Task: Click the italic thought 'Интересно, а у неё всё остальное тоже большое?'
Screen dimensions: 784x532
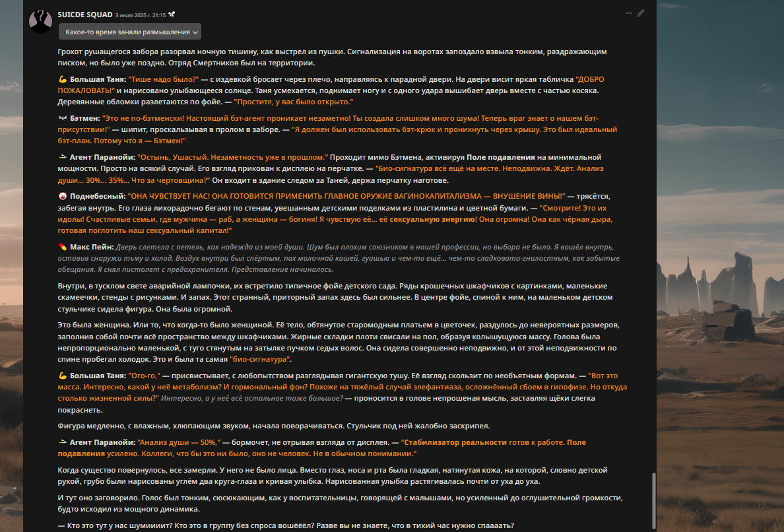Action: (252, 399)
